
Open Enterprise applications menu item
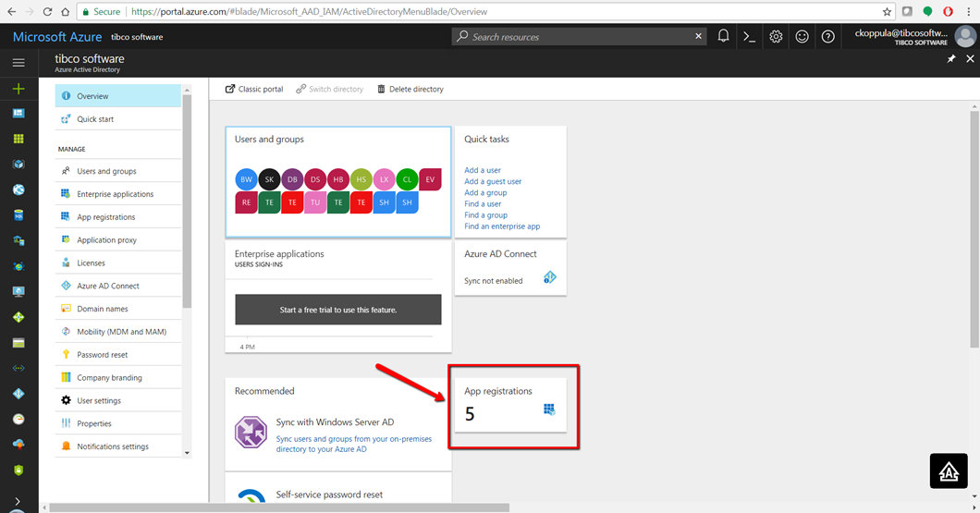[115, 194]
